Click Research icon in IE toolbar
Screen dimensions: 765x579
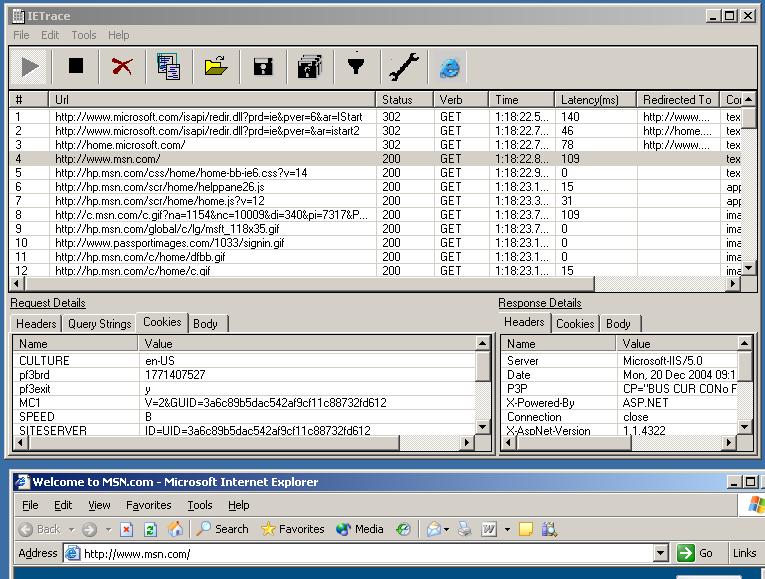tap(549, 529)
